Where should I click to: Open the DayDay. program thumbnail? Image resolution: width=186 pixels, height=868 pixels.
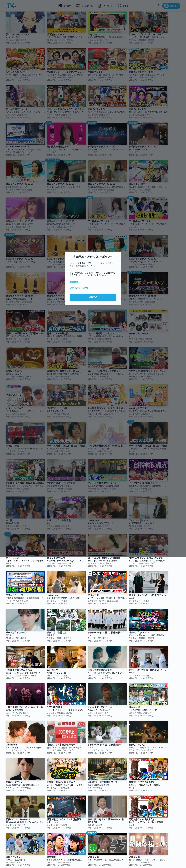click(x=107, y=22)
